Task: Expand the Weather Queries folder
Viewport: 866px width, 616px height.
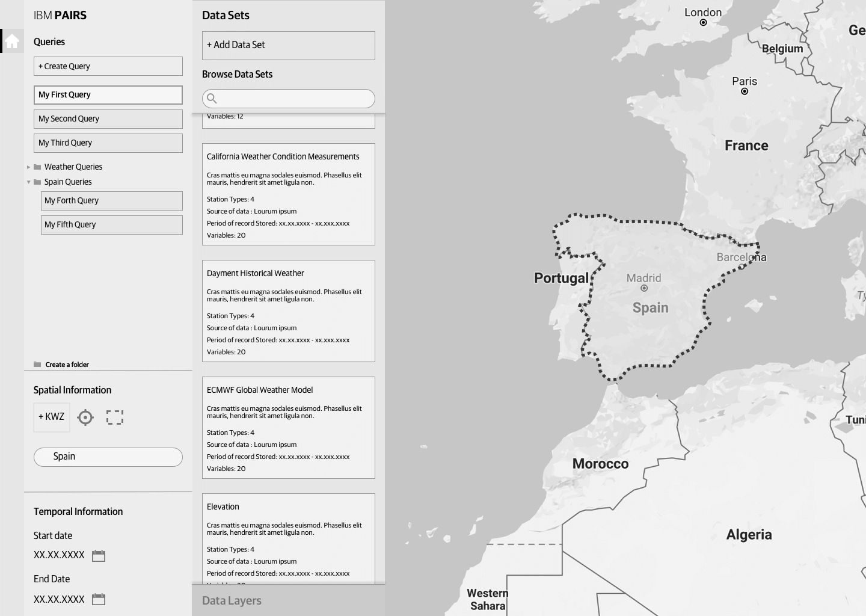Action: [x=28, y=167]
